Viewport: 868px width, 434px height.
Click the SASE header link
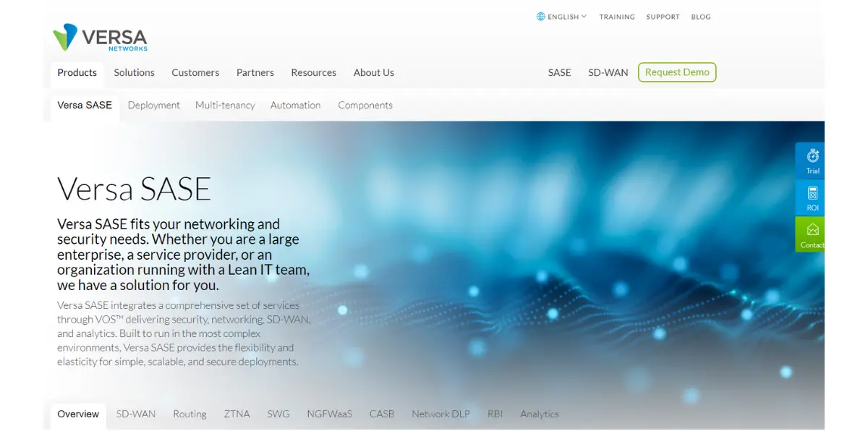tap(560, 72)
